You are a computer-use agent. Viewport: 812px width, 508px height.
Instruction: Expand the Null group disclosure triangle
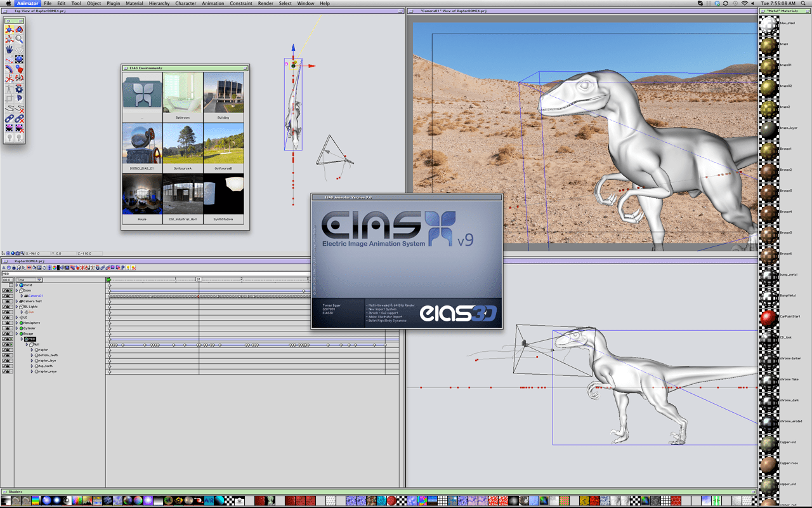tap(27, 344)
